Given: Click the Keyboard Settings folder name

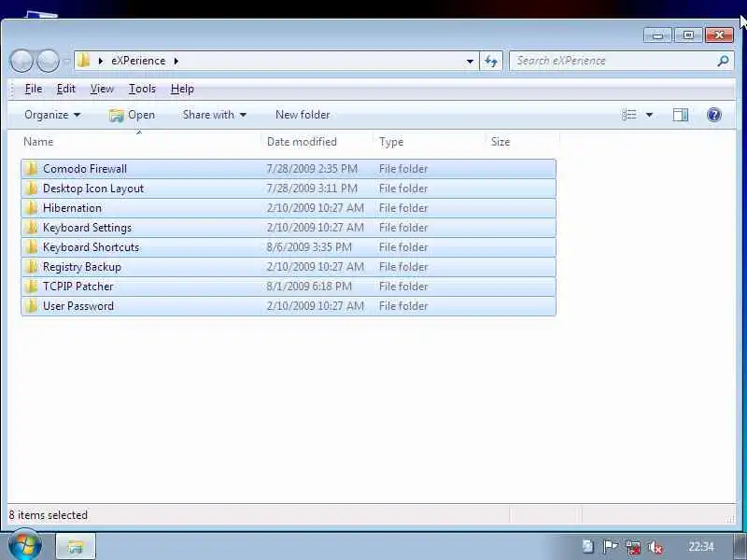Looking at the screenshot, I should [x=87, y=228].
